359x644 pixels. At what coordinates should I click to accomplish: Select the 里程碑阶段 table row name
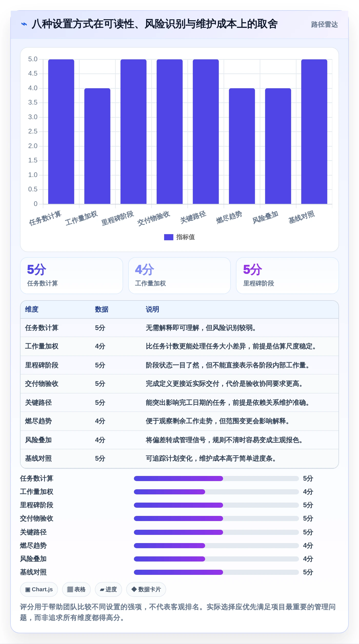click(x=42, y=365)
